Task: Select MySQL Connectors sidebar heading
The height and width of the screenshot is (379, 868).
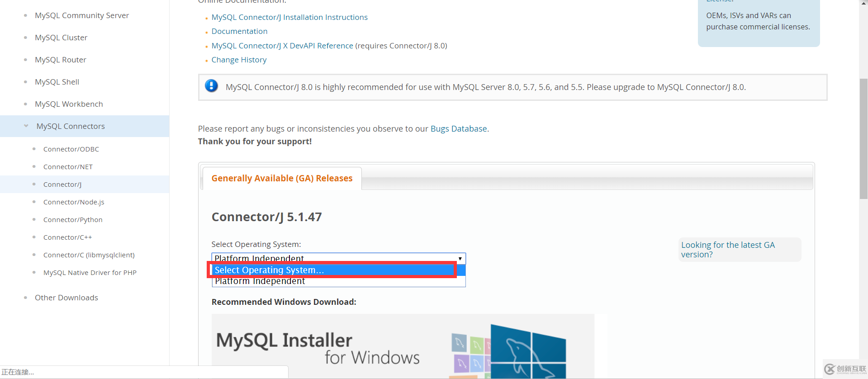Action: click(x=71, y=126)
